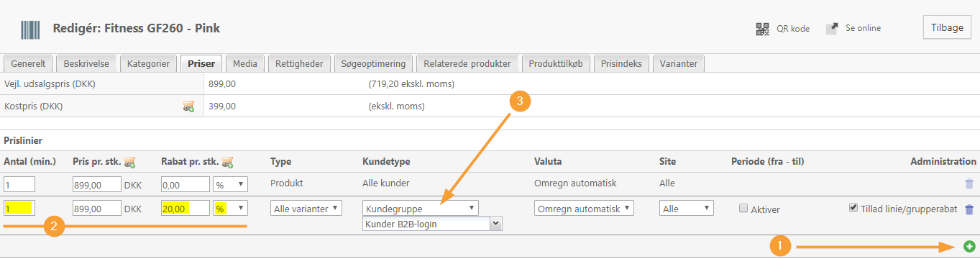The height and width of the screenshot is (259, 980).
Task: Open the Site Alle dropdown
Action: point(687,209)
